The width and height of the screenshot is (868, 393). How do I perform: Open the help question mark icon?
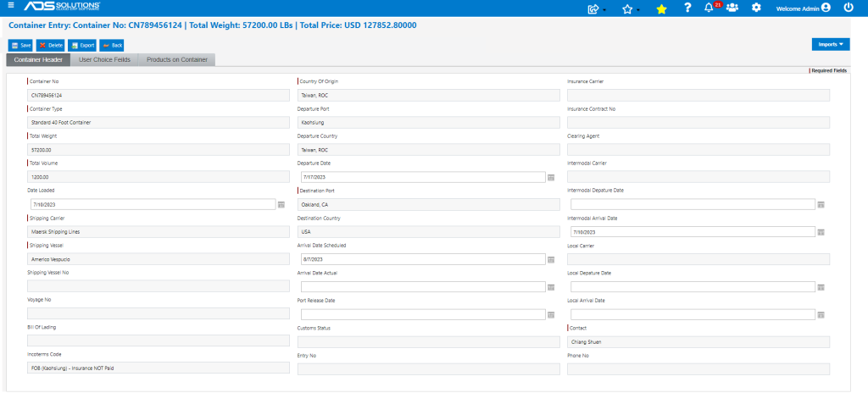687,8
